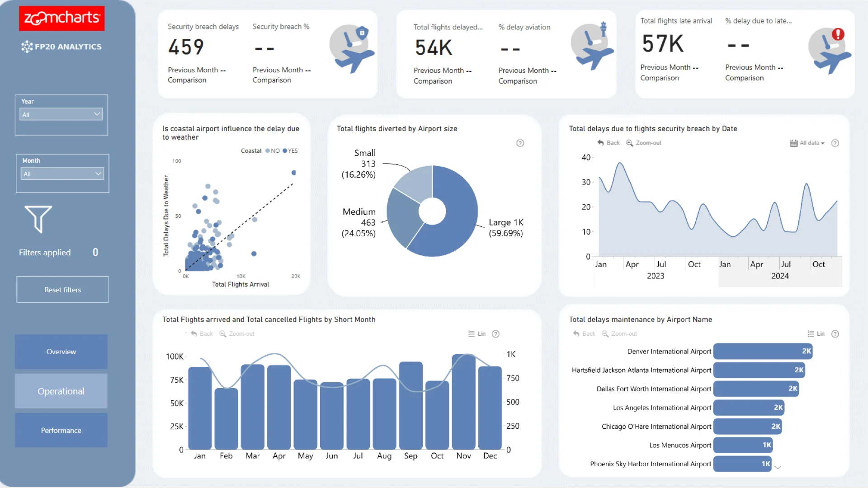Viewport: 868px width, 488px height.
Task: Open the Month dropdown
Action: click(62, 174)
